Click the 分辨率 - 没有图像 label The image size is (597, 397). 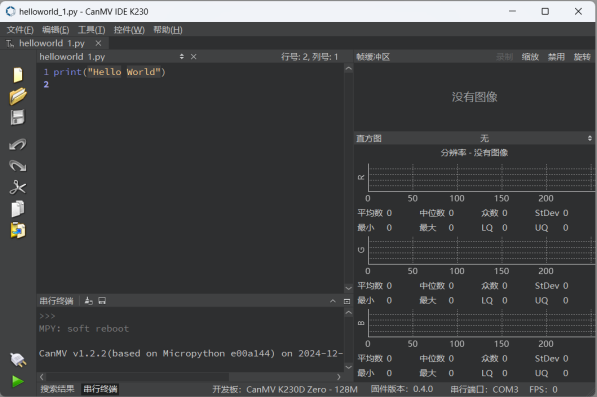tap(474, 153)
